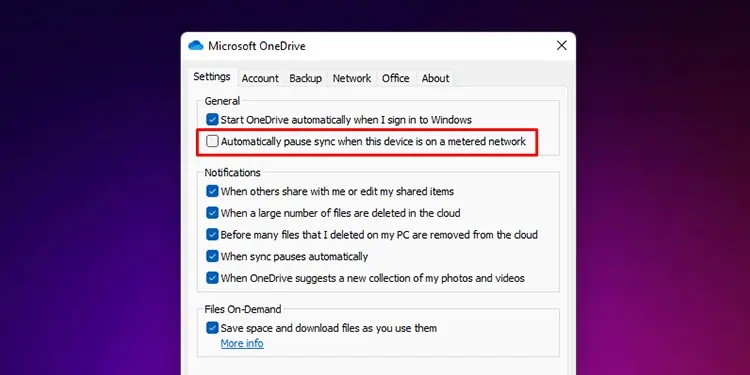Click the General group label
The width and height of the screenshot is (750, 375).
click(222, 101)
